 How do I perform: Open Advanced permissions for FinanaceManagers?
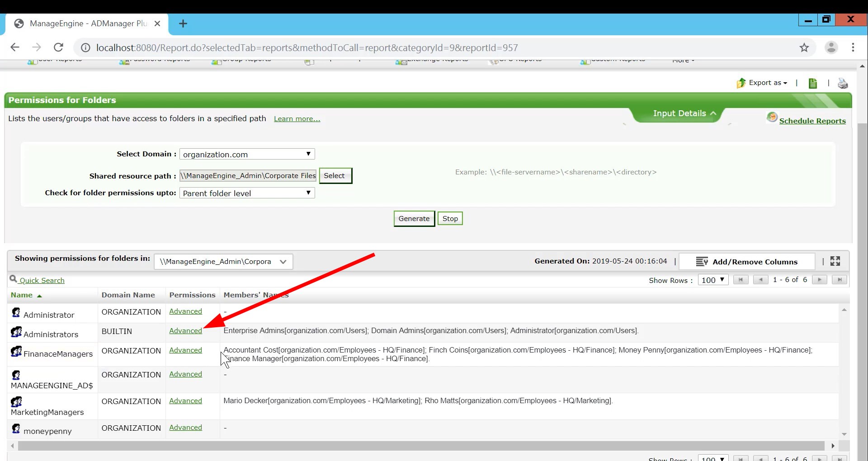pos(185,350)
